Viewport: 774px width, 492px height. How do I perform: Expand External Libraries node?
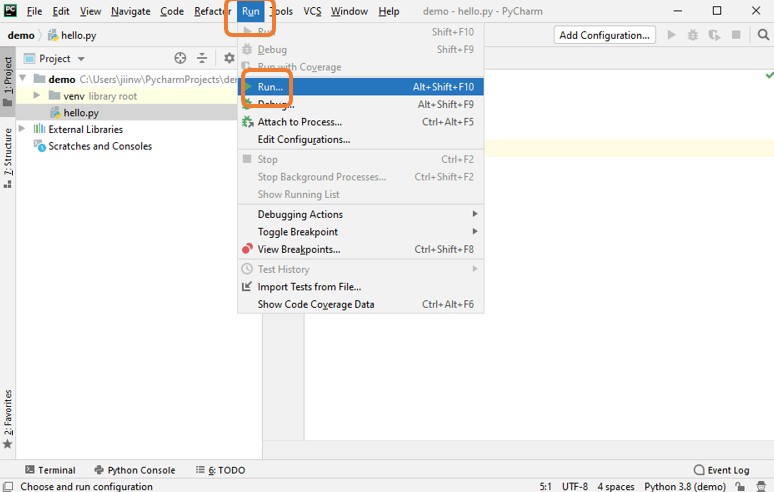pyautogui.click(x=22, y=128)
